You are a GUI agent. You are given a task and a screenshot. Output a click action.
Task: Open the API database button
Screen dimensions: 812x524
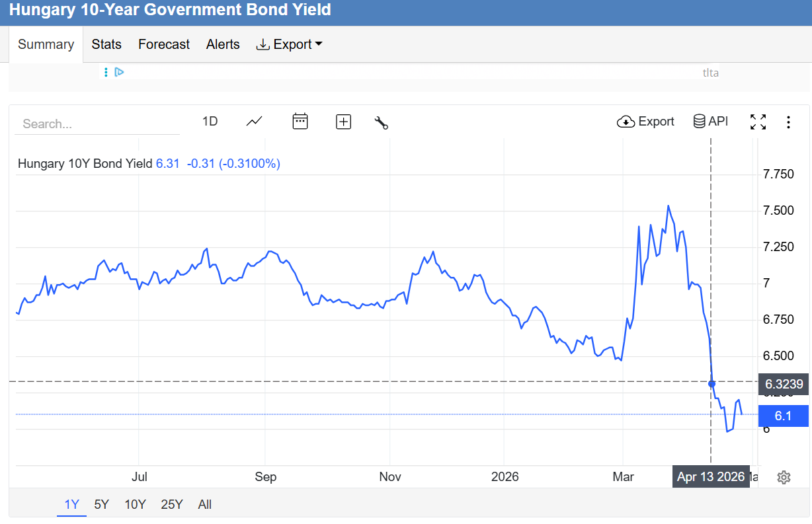710,122
